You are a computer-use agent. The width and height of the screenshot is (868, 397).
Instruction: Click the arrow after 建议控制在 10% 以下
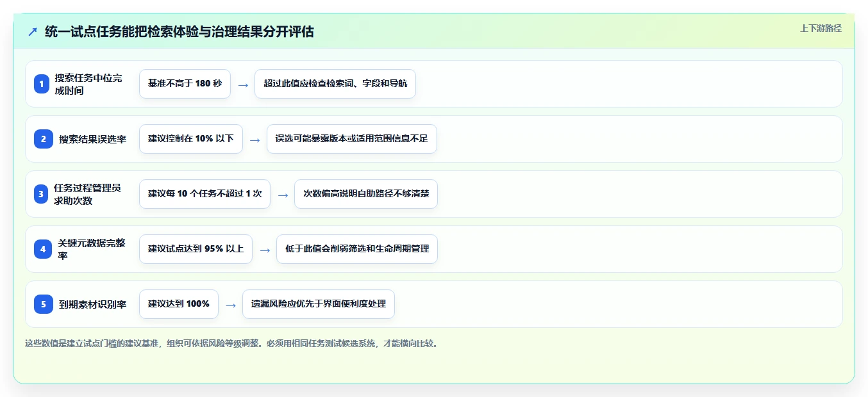coord(255,140)
